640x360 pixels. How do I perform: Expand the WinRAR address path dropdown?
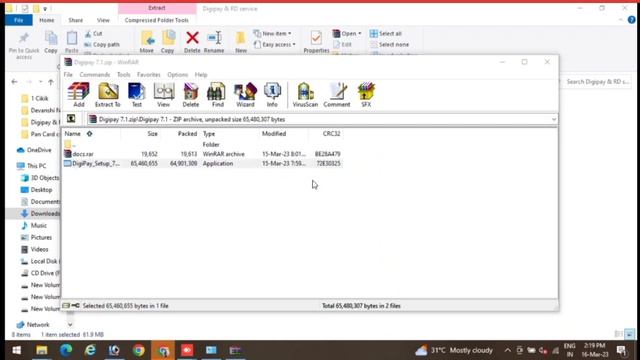[x=553, y=119]
